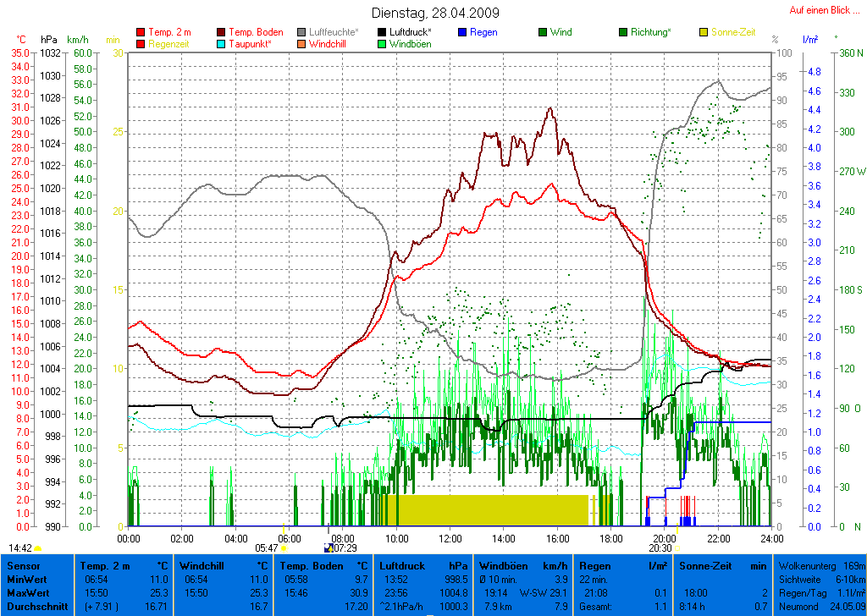This screenshot has height=616, width=867.
Task: Click the Regenzeit legend label
Action: (171, 43)
